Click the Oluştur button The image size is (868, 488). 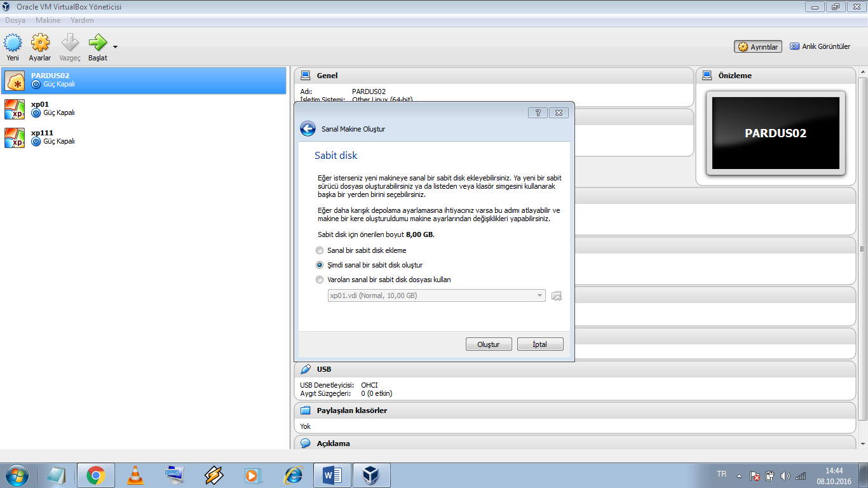[x=488, y=344]
